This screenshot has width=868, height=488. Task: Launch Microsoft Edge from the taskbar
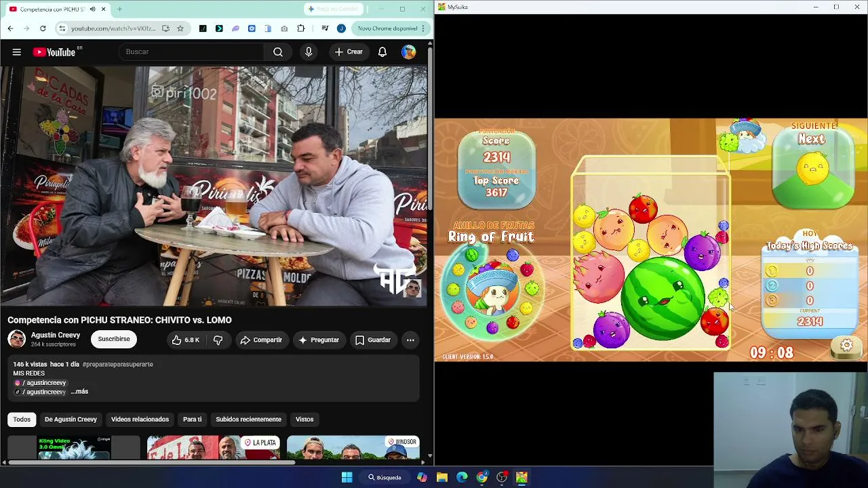pos(462,477)
